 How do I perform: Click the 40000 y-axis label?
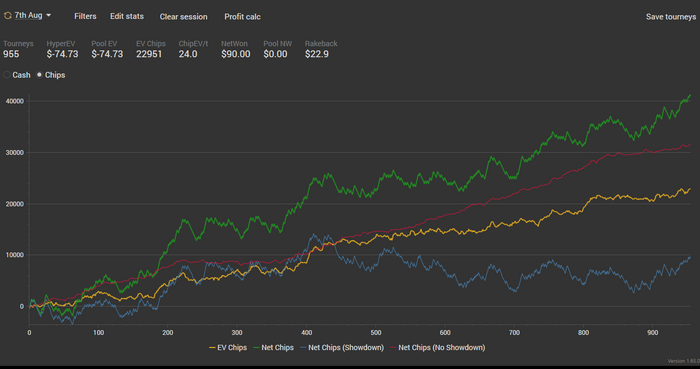point(15,101)
